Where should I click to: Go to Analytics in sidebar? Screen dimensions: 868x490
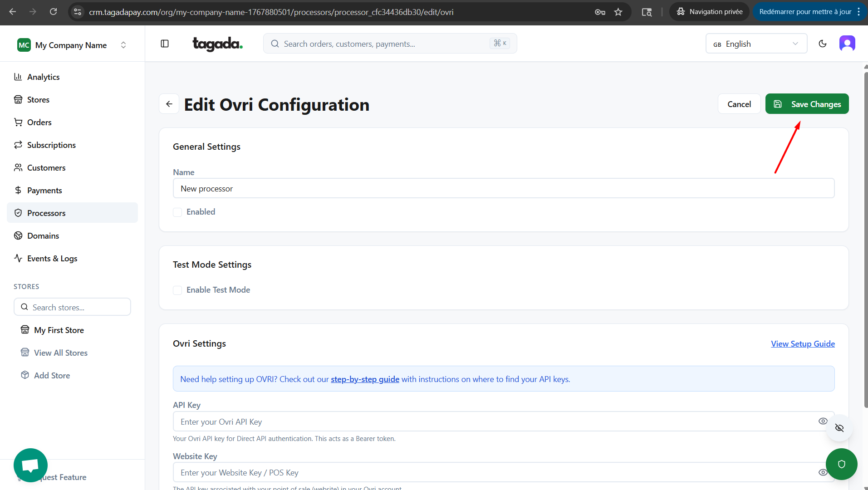point(43,77)
